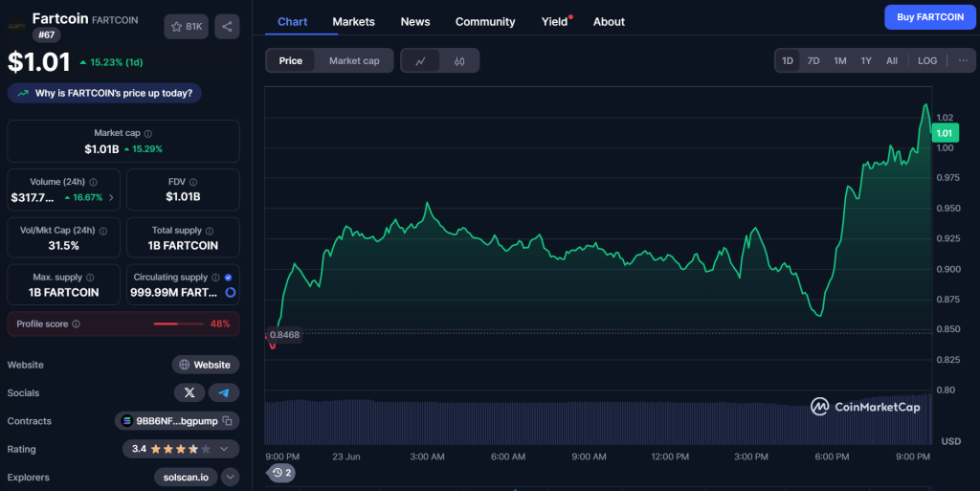Open the Markets tab
The image size is (980, 491).
click(354, 22)
